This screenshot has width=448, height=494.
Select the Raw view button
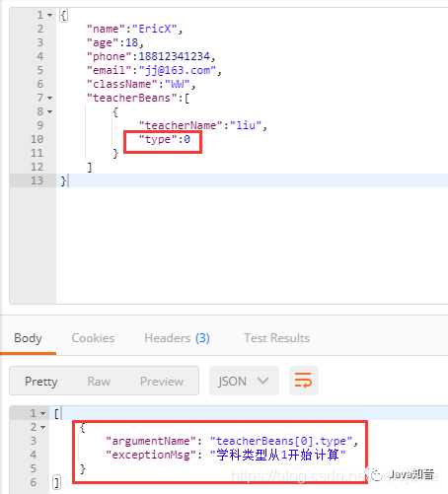point(99,382)
